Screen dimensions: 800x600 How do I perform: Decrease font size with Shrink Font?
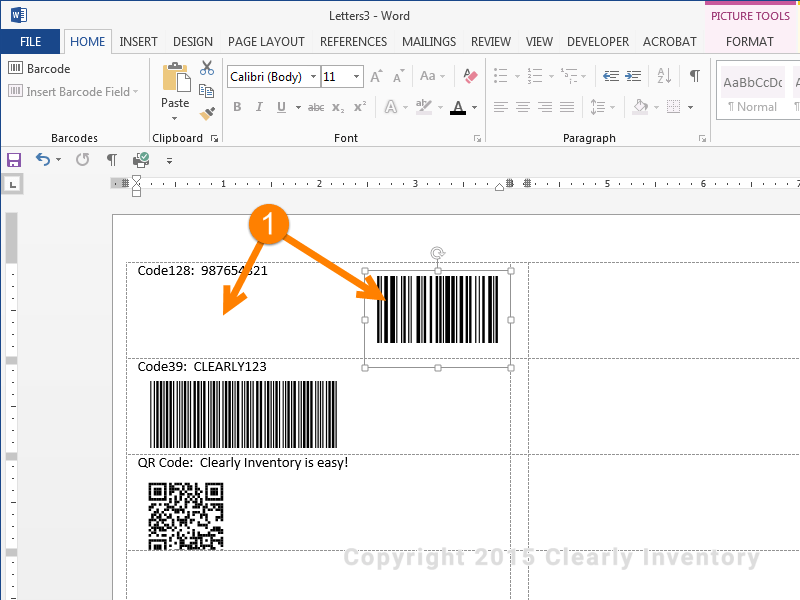398,77
